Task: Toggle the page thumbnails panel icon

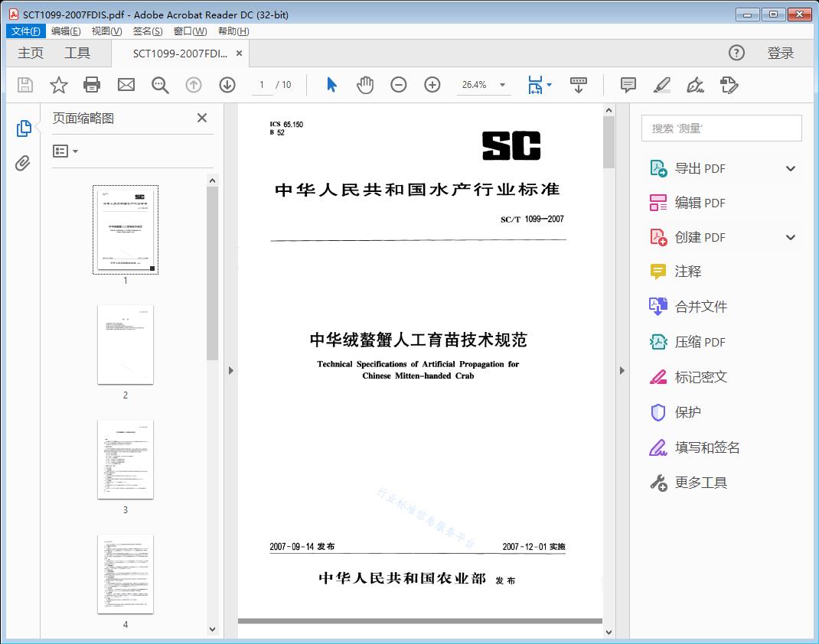Action: click(x=23, y=128)
